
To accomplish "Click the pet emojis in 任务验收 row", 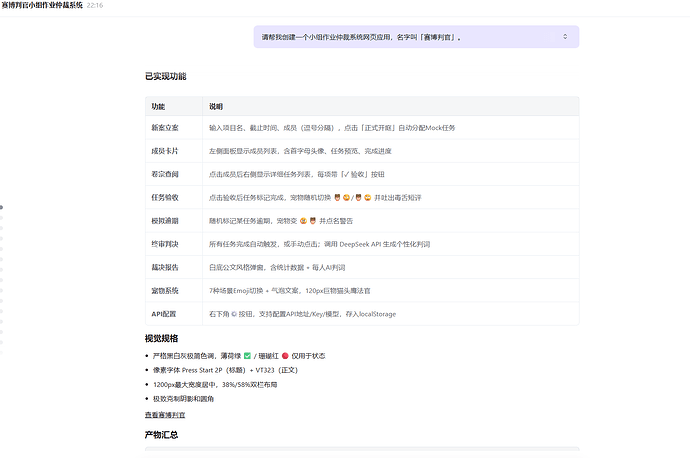I will (x=352, y=198).
